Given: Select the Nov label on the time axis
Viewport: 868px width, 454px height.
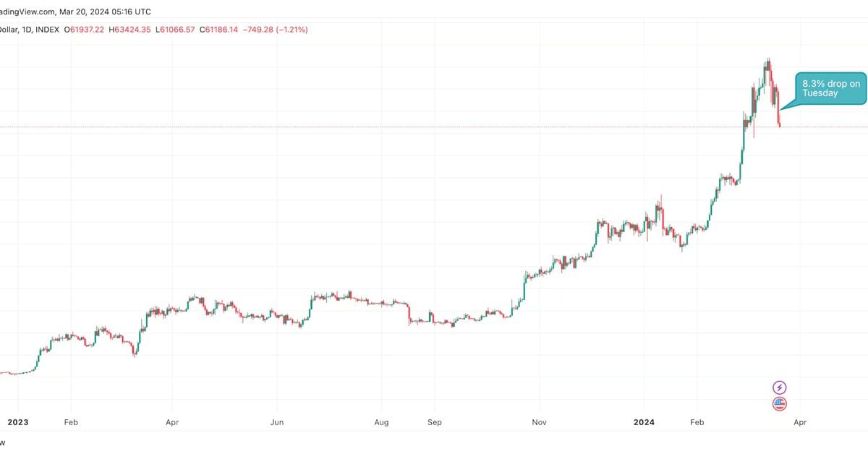Looking at the screenshot, I should click(539, 422).
